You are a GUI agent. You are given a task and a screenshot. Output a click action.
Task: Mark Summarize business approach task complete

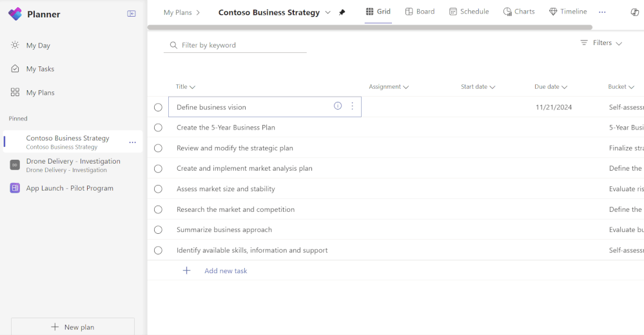[x=158, y=230]
